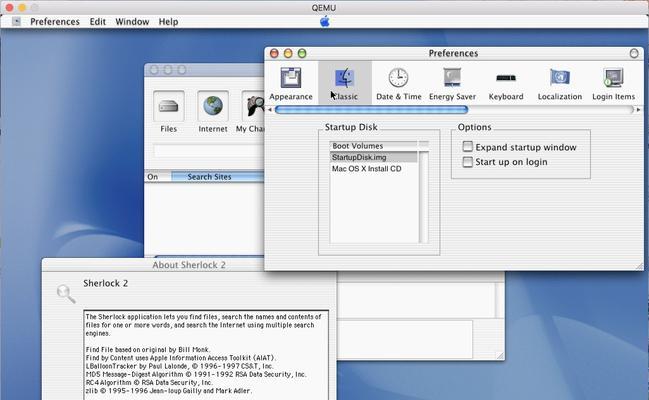
Task: Minimize the Preferences window
Action: tap(288, 53)
